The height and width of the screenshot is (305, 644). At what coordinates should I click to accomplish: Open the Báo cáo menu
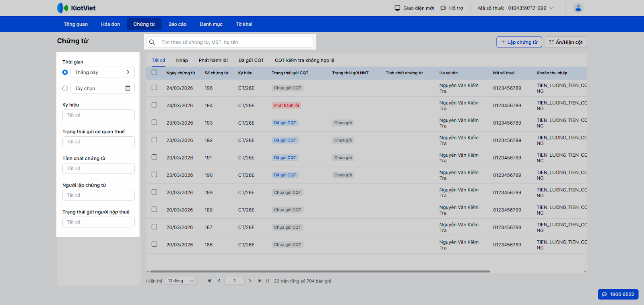tap(177, 24)
